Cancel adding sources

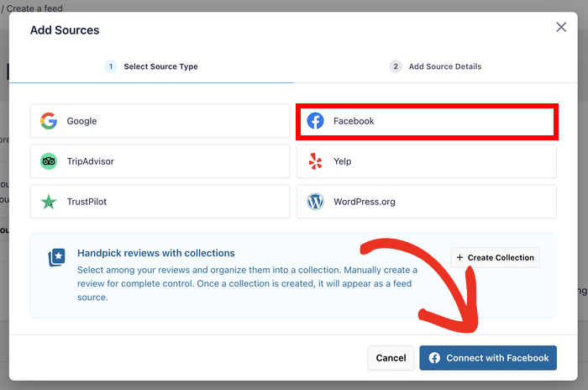[x=391, y=358]
